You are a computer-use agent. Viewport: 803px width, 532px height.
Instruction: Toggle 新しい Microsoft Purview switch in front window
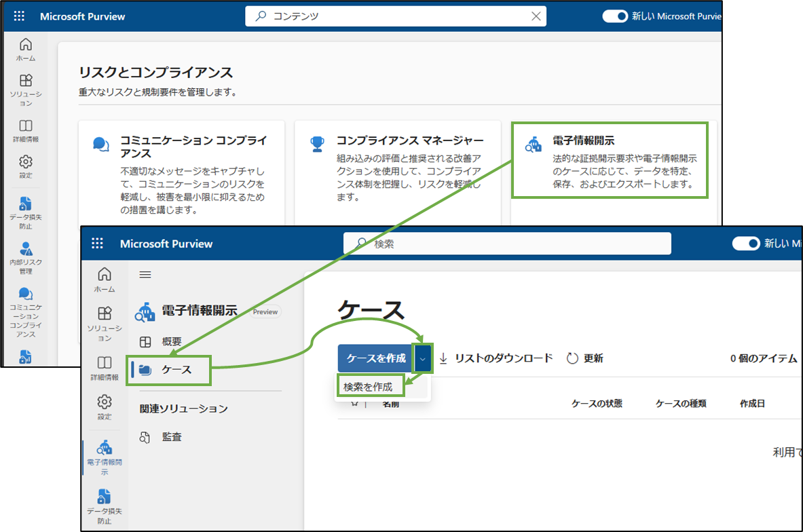(x=745, y=244)
